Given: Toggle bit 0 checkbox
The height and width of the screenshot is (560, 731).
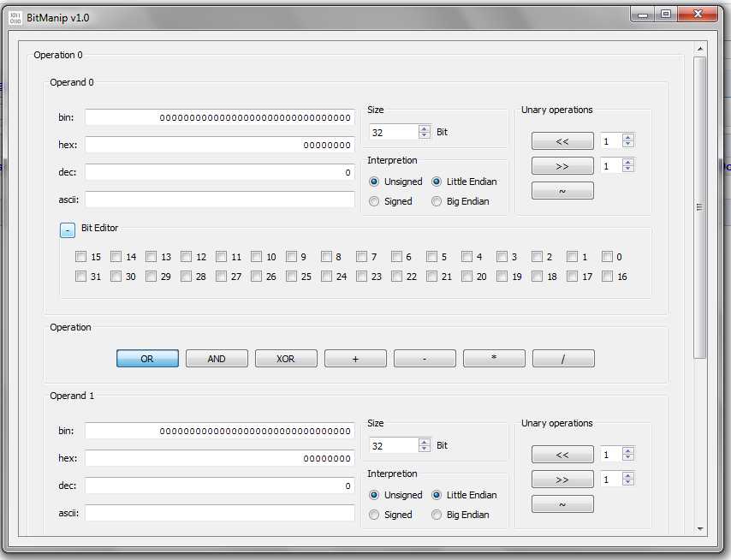Looking at the screenshot, I should [607, 257].
